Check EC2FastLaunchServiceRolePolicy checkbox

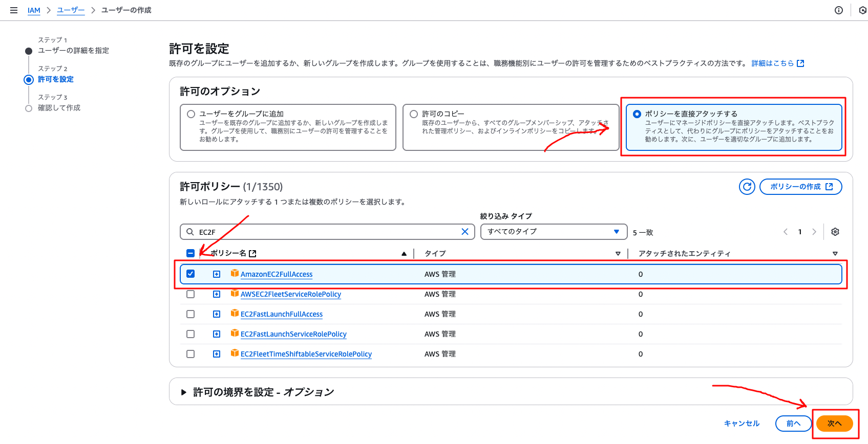tap(190, 334)
